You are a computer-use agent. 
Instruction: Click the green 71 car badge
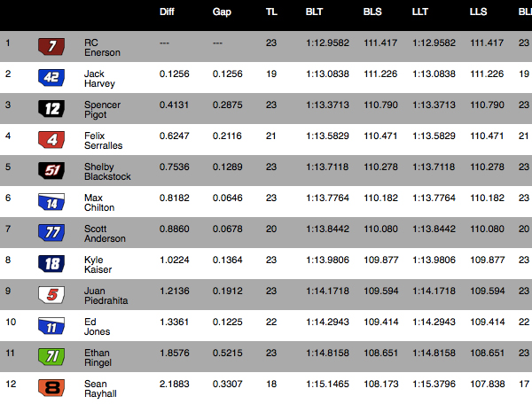tap(51, 356)
